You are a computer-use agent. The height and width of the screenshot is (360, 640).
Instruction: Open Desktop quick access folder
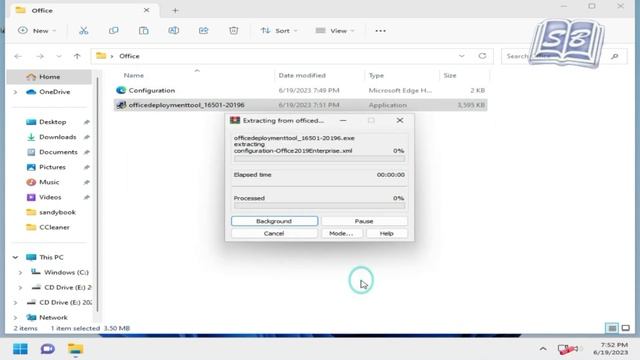pos(52,122)
